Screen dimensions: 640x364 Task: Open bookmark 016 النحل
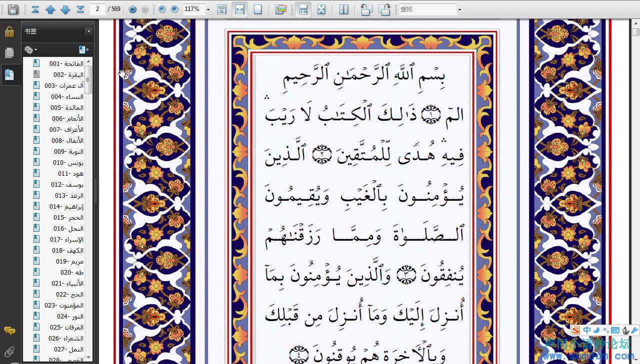coord(68,229)
